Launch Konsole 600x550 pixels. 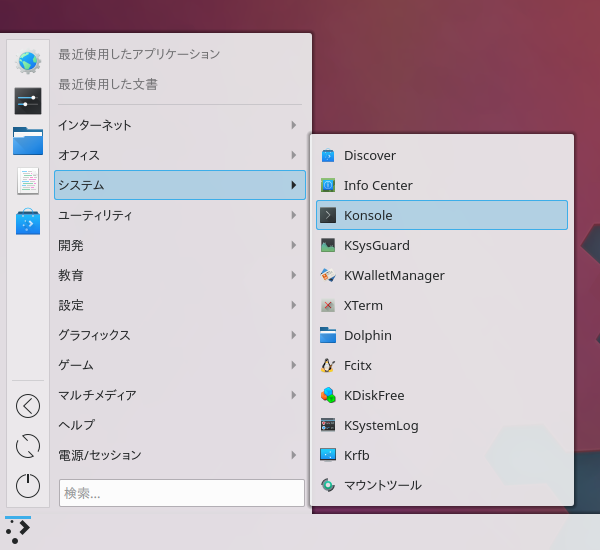coord(442,215)
